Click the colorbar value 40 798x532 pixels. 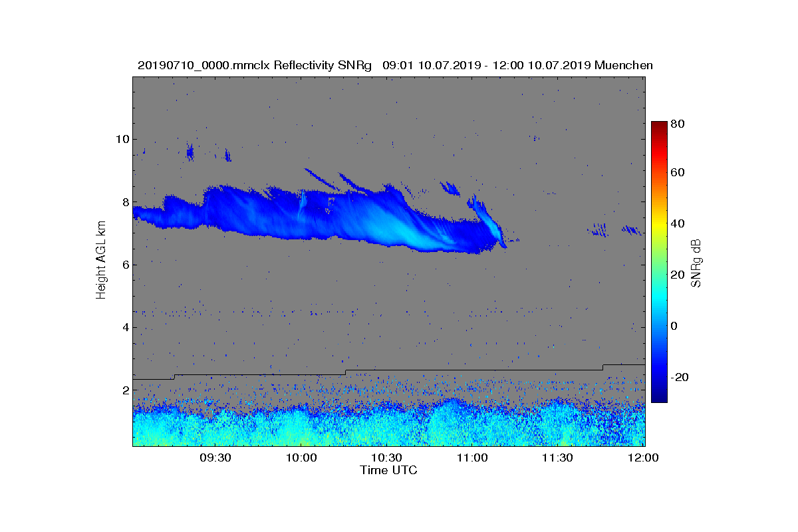[678, 223]
